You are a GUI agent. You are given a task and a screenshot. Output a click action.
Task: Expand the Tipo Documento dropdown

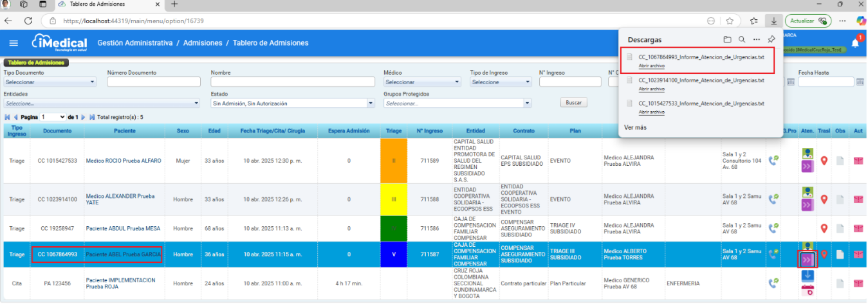pyautogui.click(x=50, y=82)
